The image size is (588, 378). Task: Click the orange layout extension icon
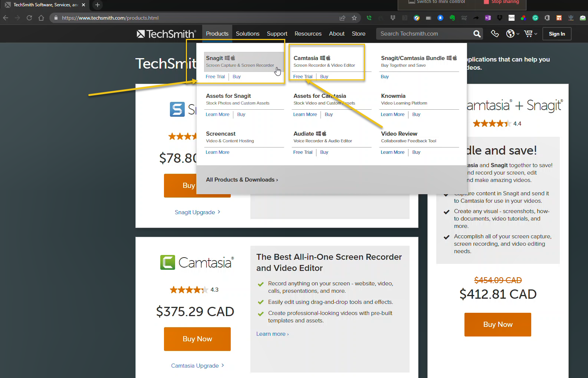pyautogui.click(x=559, y=18)
